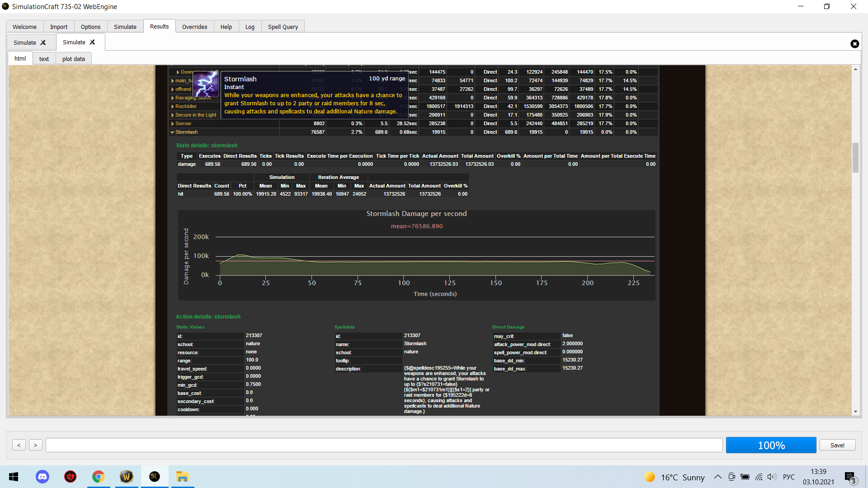Screen dimensions: 868x488
Task: Open File Explorer from the taskbar
Action: (182, 477)
